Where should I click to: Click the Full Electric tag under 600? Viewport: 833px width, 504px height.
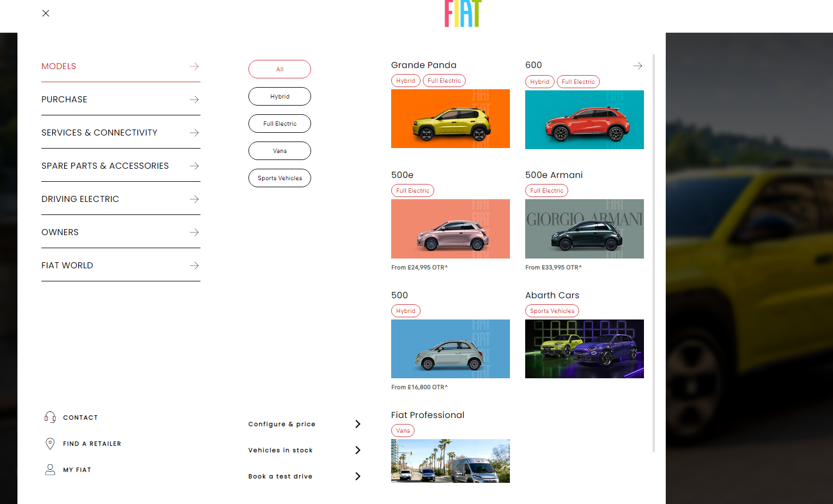click(578, 82)
